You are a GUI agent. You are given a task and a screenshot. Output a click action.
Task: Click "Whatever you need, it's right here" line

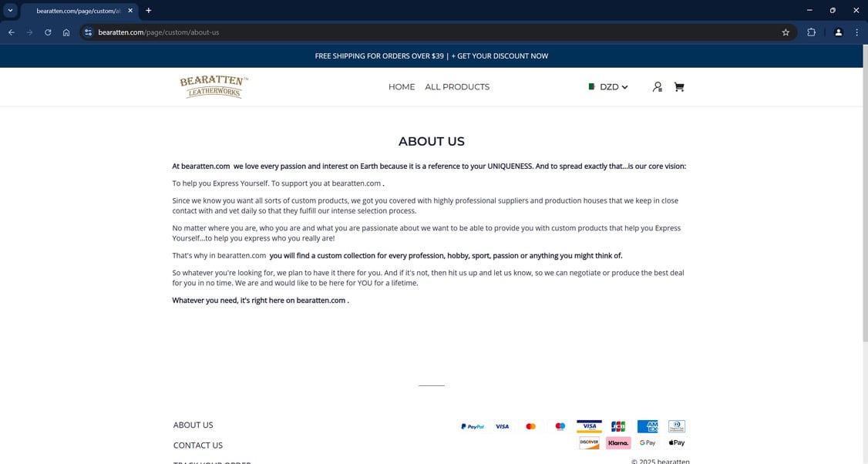click(x=261, y=300)
